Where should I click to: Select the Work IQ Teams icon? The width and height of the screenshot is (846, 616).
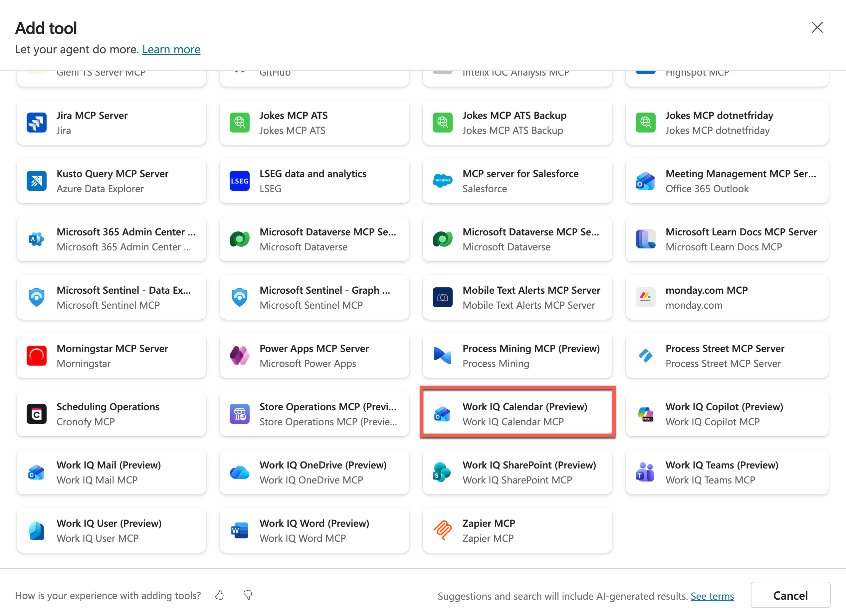[645, 471]
